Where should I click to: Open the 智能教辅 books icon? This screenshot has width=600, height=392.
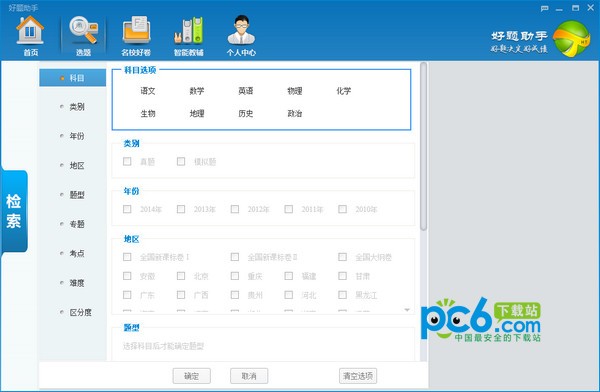tap(188, 31)
